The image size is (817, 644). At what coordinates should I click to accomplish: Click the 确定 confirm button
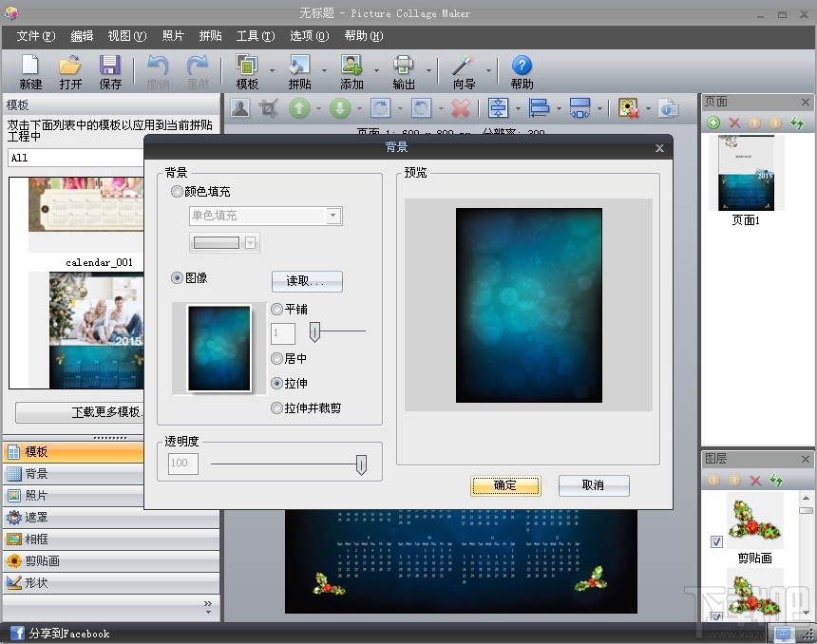point(505,485)
